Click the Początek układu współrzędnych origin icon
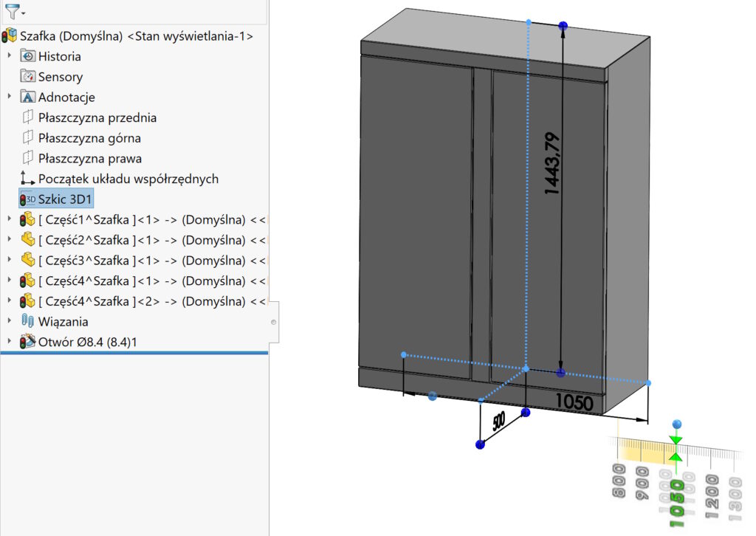Viewport: 756px width, 536px height. click(28, 179)
